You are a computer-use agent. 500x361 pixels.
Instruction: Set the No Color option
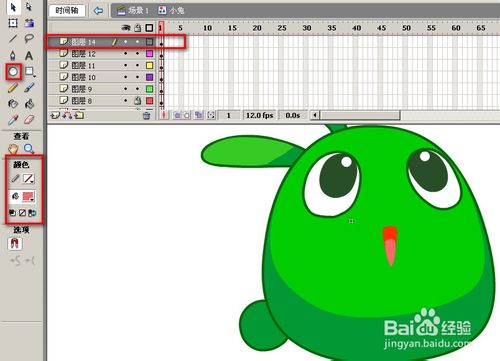point(22,213)
